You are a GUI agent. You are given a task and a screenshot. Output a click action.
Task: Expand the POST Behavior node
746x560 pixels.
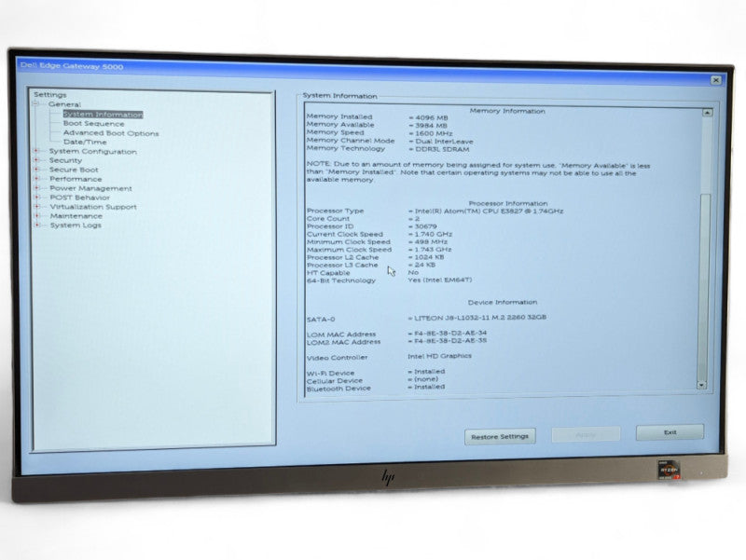pyautogui.click(x=36, y=197)
